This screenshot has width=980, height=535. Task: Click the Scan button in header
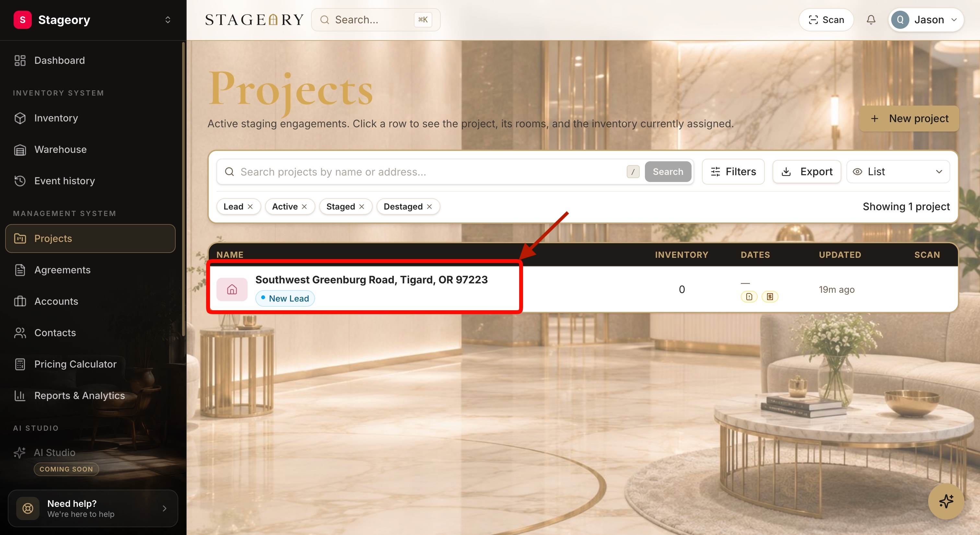(826, 20)
